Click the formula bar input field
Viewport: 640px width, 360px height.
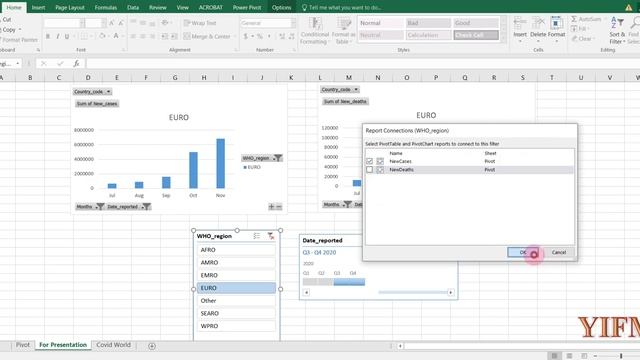coord(362,63)
